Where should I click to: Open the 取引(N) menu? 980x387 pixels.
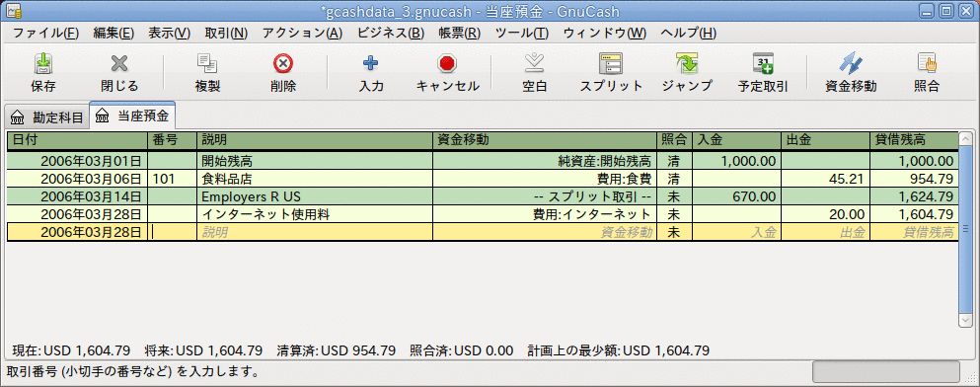[x=226, y=34]
